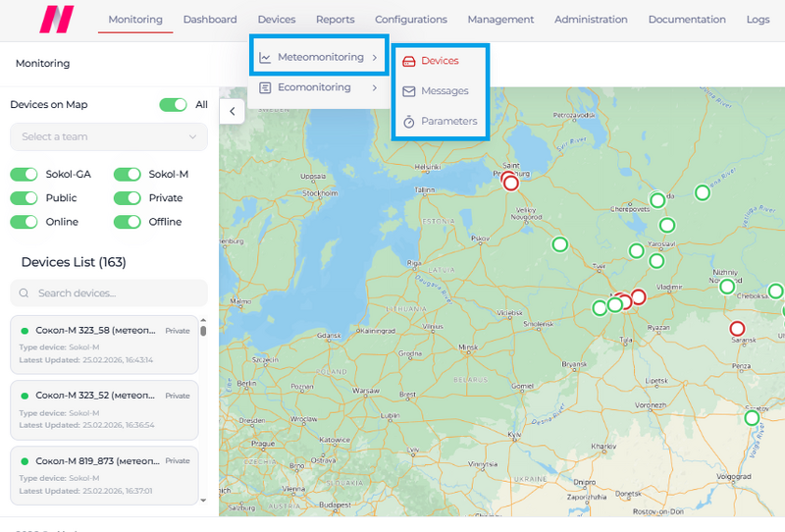Select the red marker near Saransk
Image resolution: width=785 pixels, height=532 pixels.
click(x=737, y=329)
